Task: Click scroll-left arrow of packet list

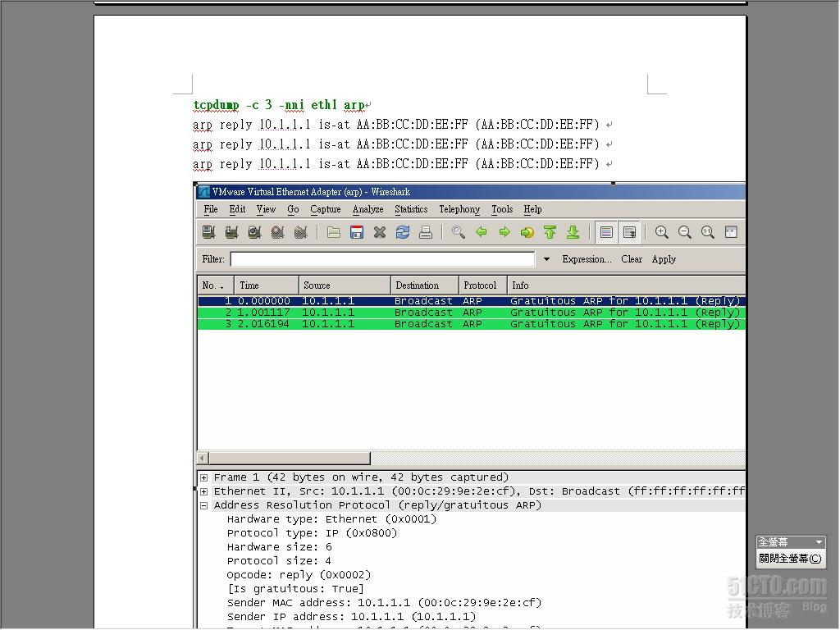Action: pyautogui.click(x=203, y=458)
